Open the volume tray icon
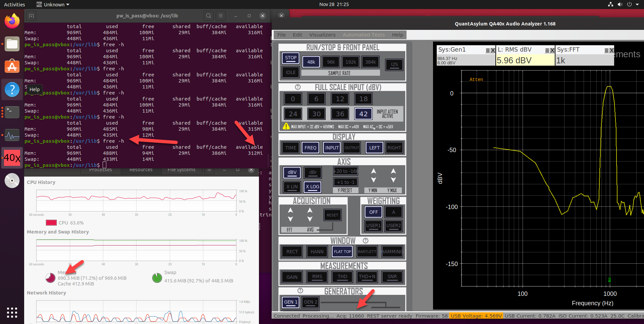 tap(620, 4)
